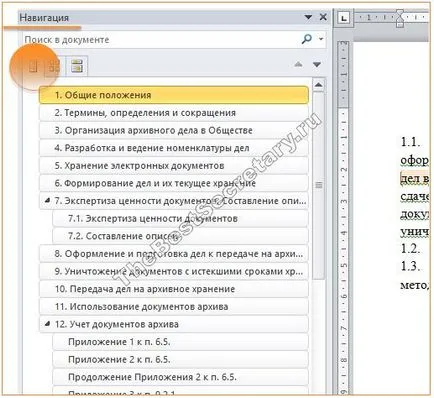Click the Навигация pane title
This screenshot has height=398, width=434.
[x=44, y=18]
